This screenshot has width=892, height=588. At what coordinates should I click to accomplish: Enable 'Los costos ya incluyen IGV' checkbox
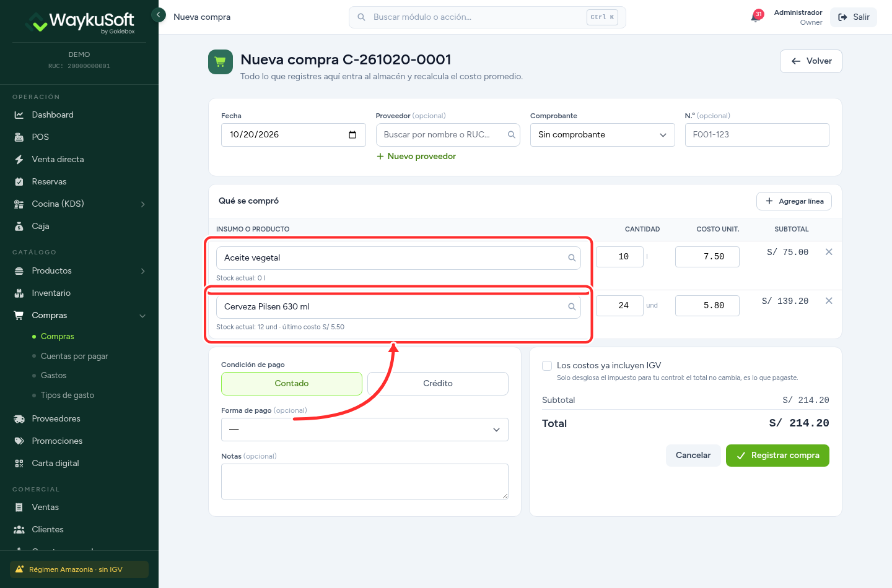547,366
